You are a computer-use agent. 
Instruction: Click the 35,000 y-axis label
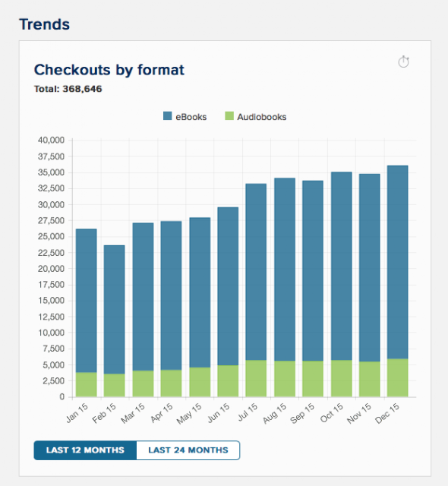tap(51, 172)
